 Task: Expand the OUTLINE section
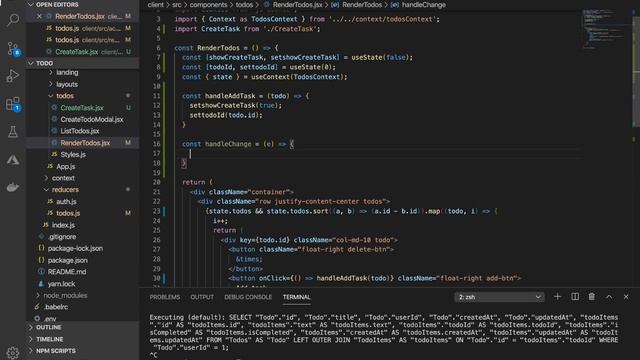48,327
